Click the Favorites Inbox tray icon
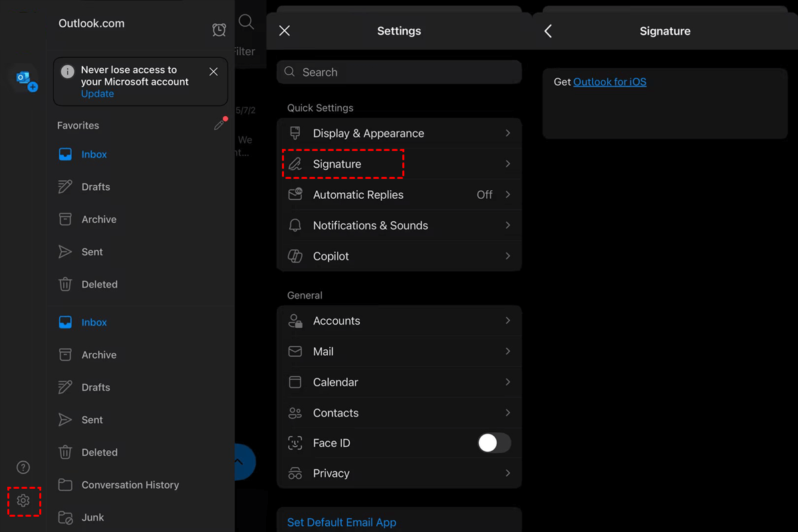 [65, 154]
